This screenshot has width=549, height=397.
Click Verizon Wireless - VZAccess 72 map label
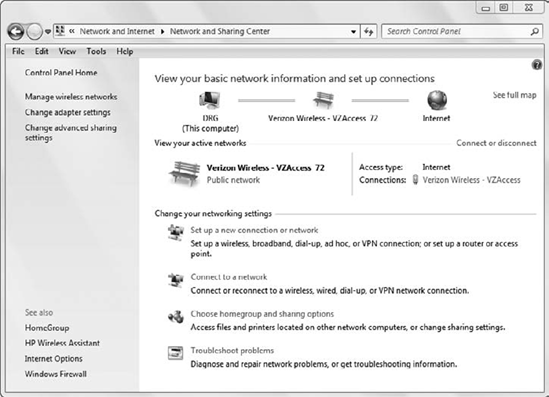tap(323, 118)
